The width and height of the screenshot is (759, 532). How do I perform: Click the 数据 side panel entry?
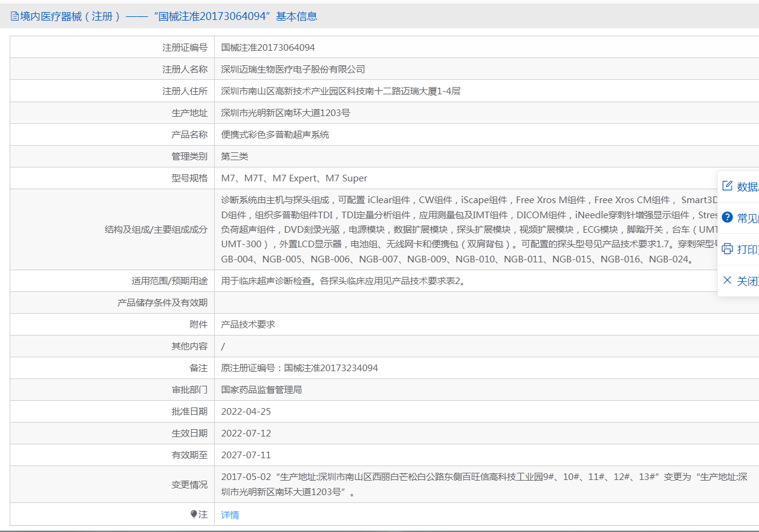(x=738, y=187)
